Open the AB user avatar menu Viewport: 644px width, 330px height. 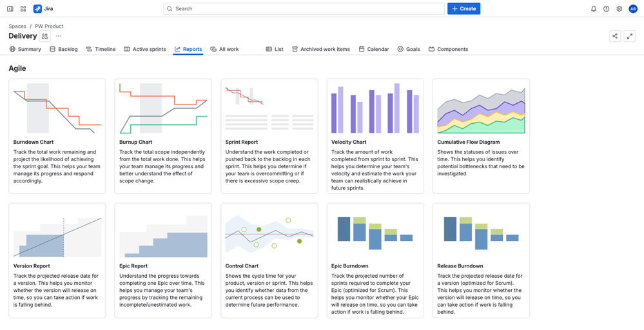click(x=633, y=8)
